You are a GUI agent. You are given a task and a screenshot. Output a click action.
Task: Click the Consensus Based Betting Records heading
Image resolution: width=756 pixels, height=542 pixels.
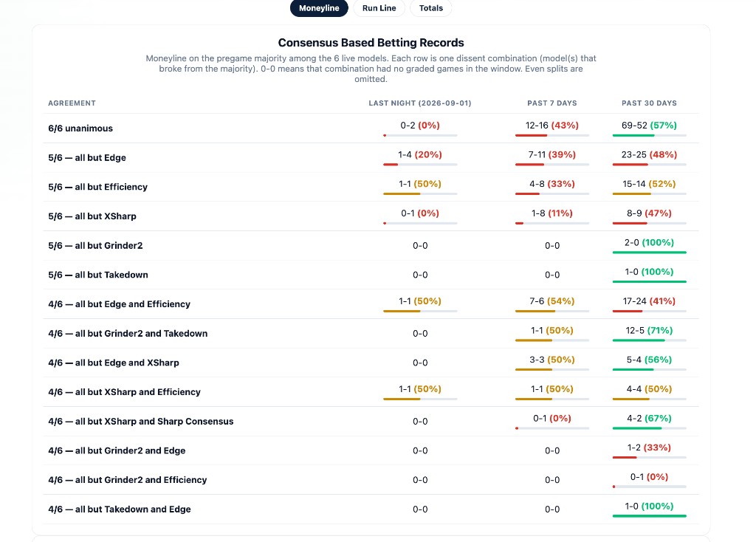click(x=371, y=42)
